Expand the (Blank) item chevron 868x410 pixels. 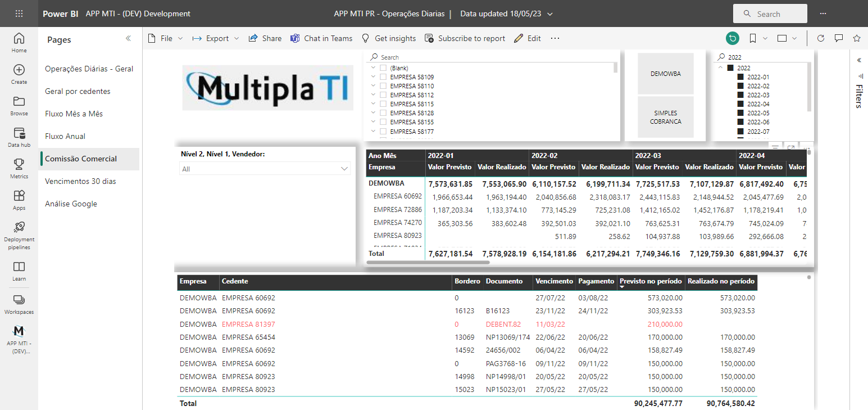373,67
